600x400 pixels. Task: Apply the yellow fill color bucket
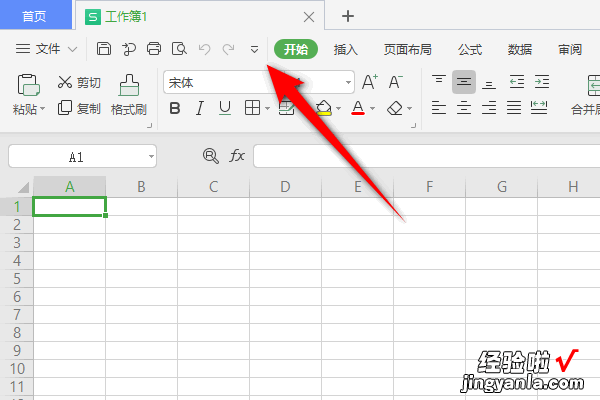click(x=324, y=108)
